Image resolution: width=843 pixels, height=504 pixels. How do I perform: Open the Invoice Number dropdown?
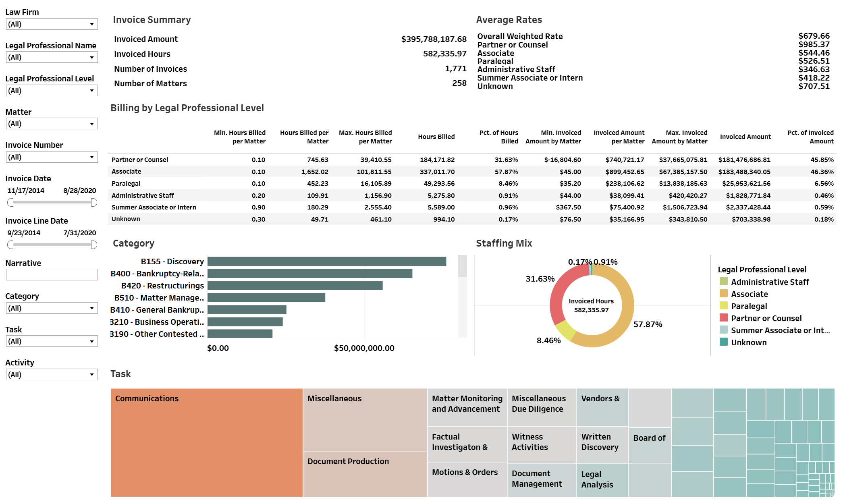point(52,157)
